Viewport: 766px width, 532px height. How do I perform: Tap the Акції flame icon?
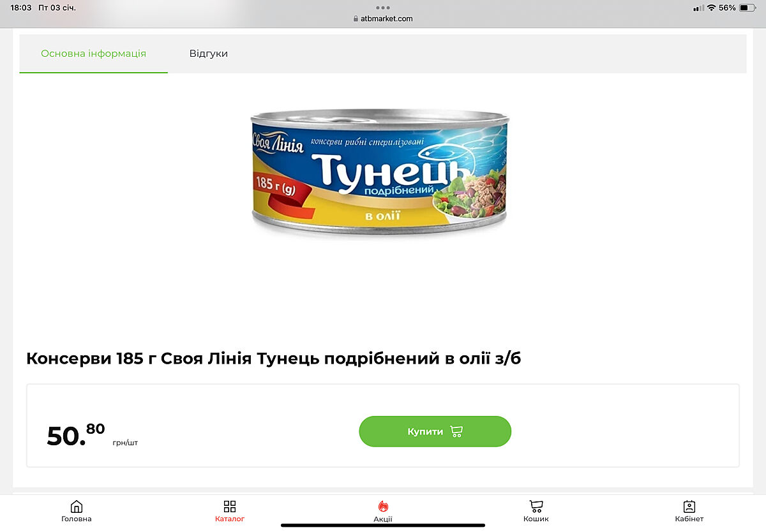[x=383, y=506]
